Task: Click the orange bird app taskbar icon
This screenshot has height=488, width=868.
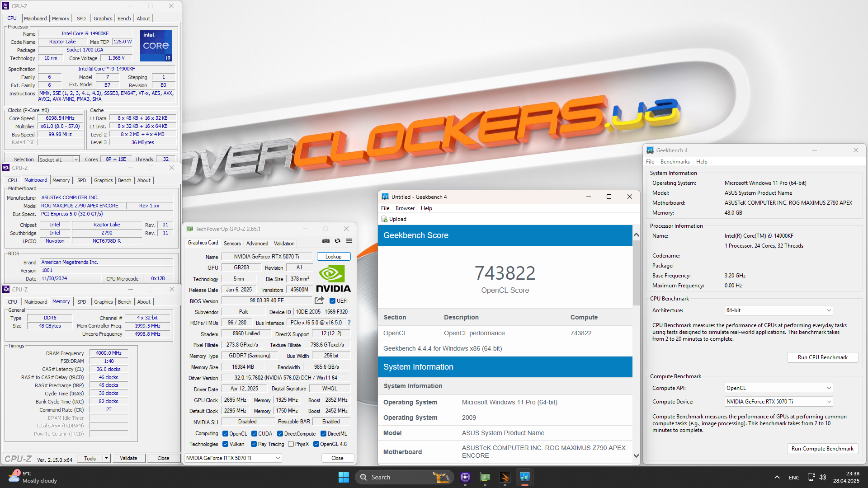Action: tap(505, 477)
